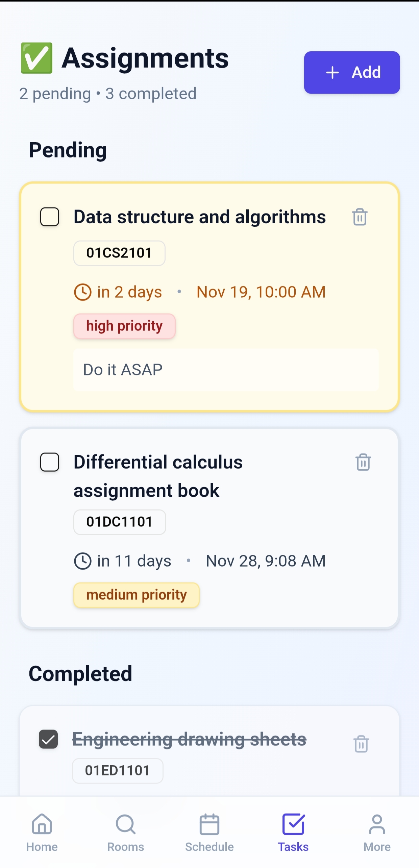419x868 pixels.
Task: Uncheck Engineering drawing sheets
Action: pos(48,739)
